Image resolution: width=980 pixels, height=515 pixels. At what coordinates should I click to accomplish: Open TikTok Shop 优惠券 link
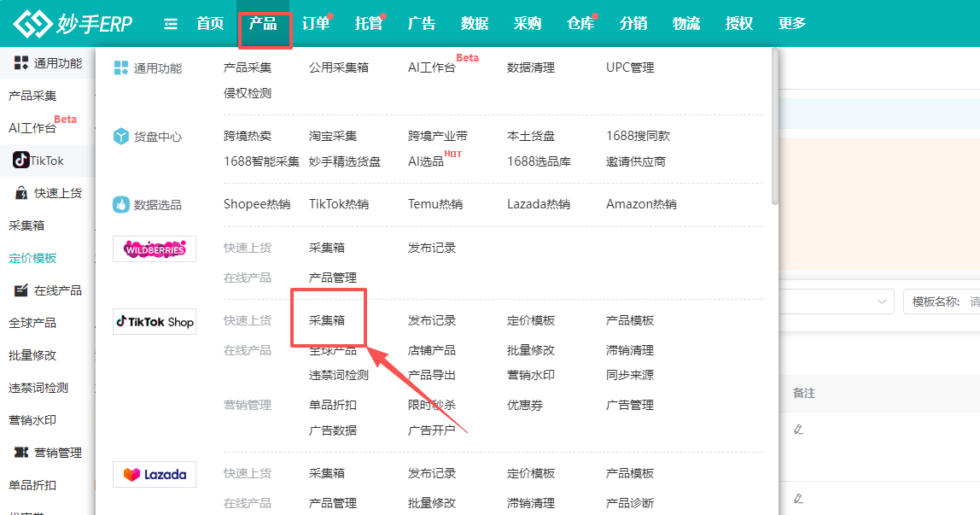(525, 405)
